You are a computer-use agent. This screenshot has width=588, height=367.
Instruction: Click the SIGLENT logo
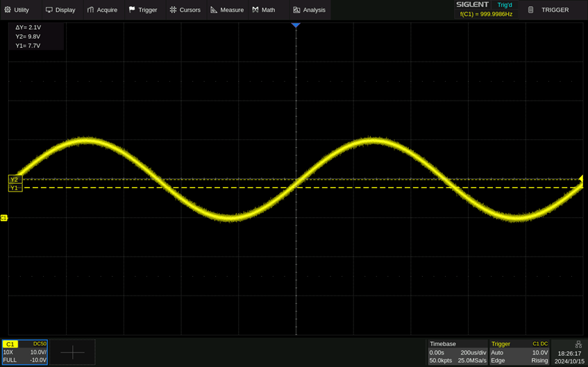point(472,5)
